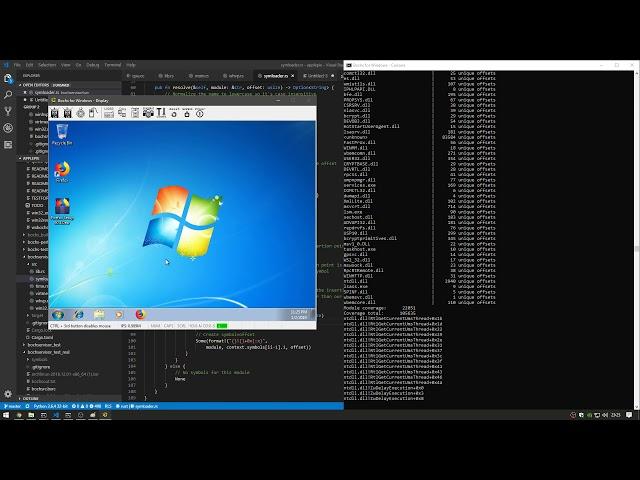Select Firefox Setup installer icon on guest desktop
The height and width of the screenshot is (480, 640).
tap(62, 211)
